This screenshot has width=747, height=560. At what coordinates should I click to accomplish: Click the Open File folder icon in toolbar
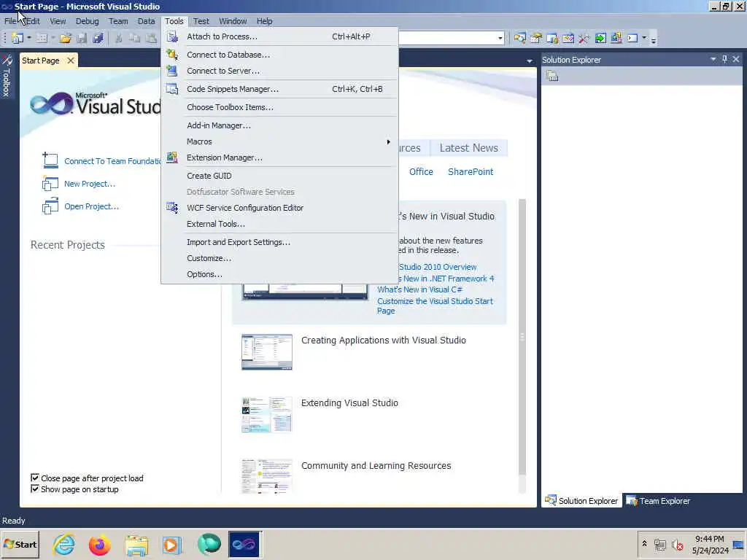[x=65, y=38]
